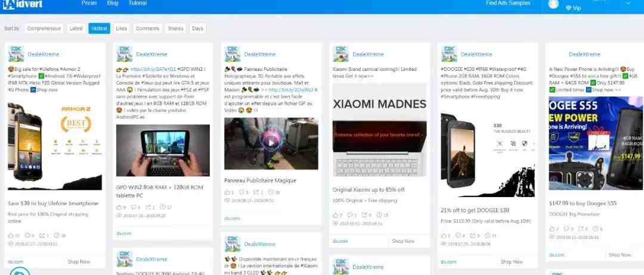Click DX avatar on Panneau Publicitaire ad
The height and width of the screenshot is (275, 644).
coord(233,54)
